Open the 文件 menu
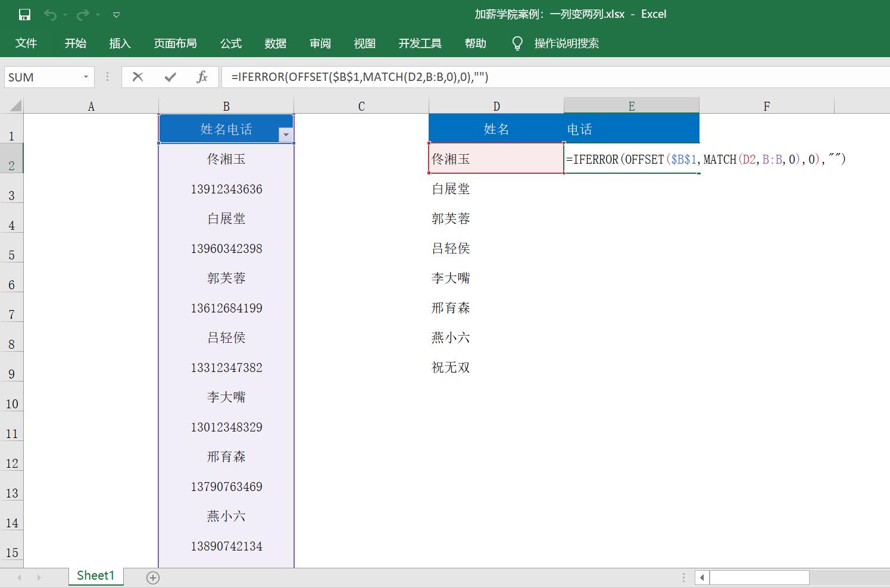890x588 pixels. tap(26, 43)
